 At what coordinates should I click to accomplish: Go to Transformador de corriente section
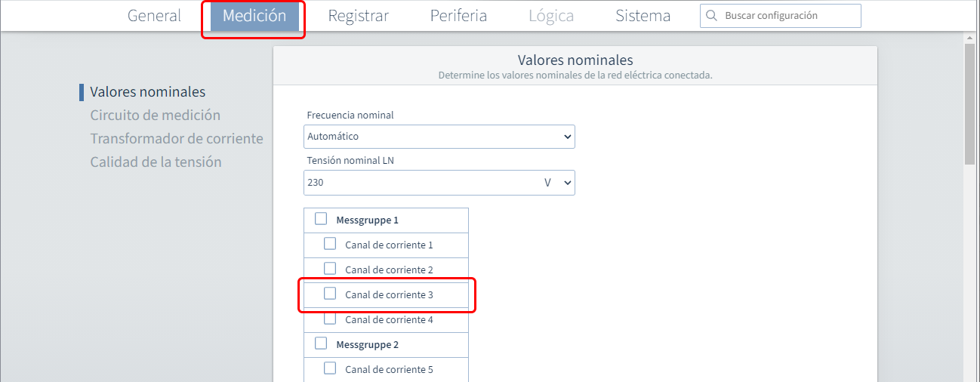coord(176,139)
